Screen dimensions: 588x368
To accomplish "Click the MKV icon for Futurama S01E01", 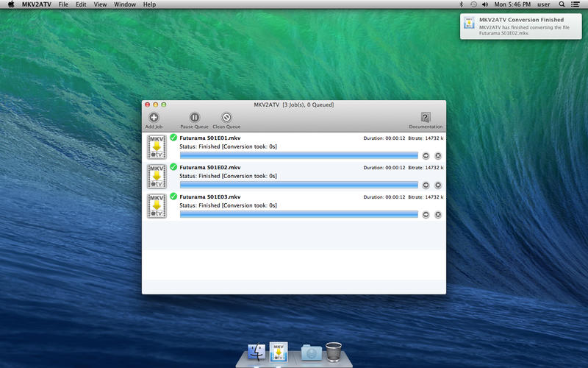I will click(157, 146).
